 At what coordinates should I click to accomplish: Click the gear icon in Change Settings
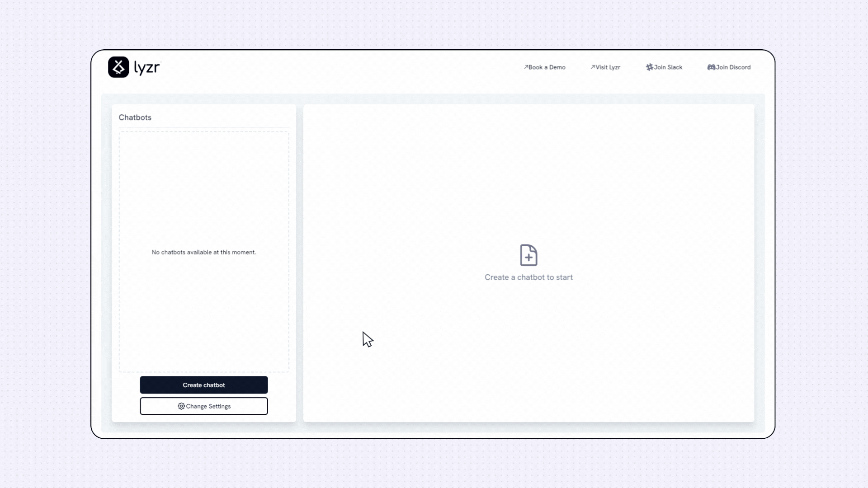click(x=181, y=406)
